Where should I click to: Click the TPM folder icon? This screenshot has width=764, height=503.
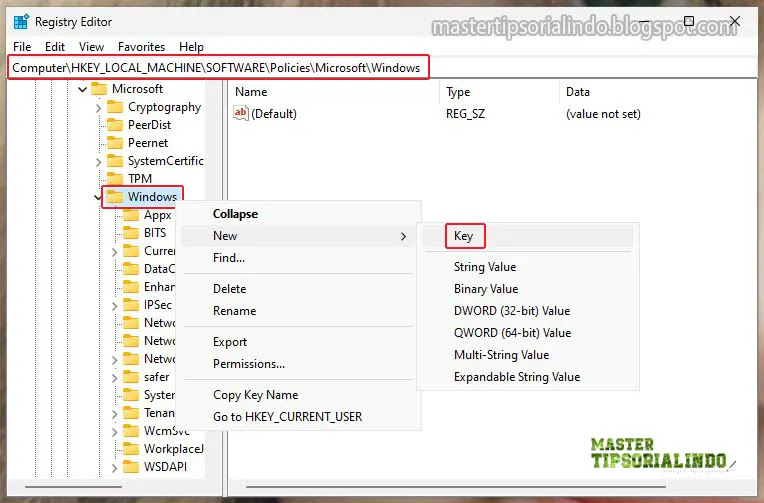pyautogui.click(x=115, y=178)
